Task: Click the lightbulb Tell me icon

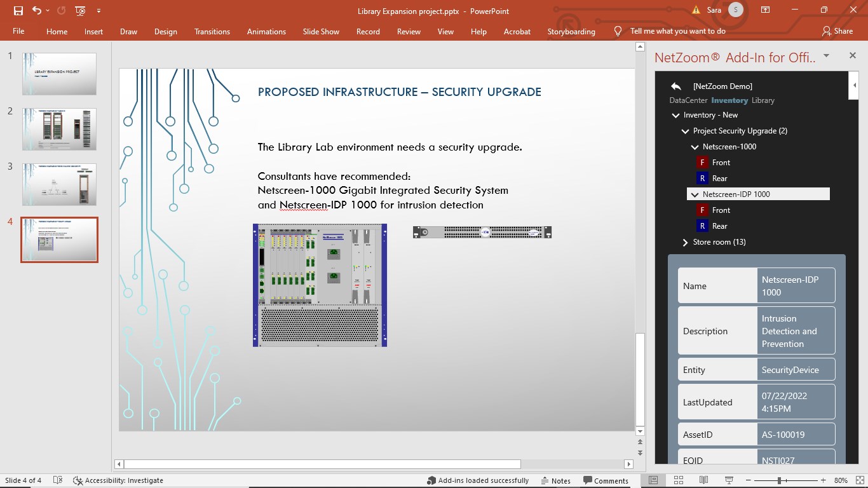Action: tap(618, 31)
